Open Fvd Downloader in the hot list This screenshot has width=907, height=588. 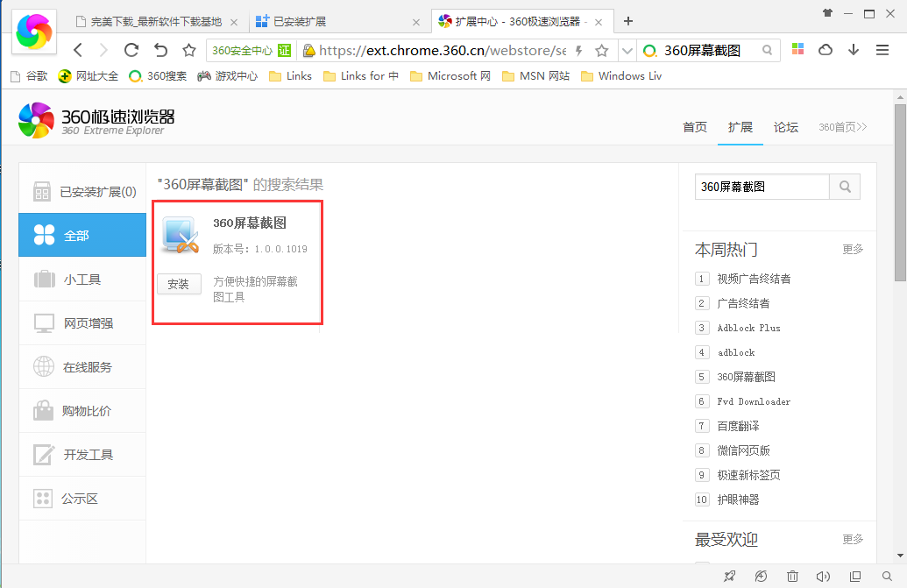point(754,402)
